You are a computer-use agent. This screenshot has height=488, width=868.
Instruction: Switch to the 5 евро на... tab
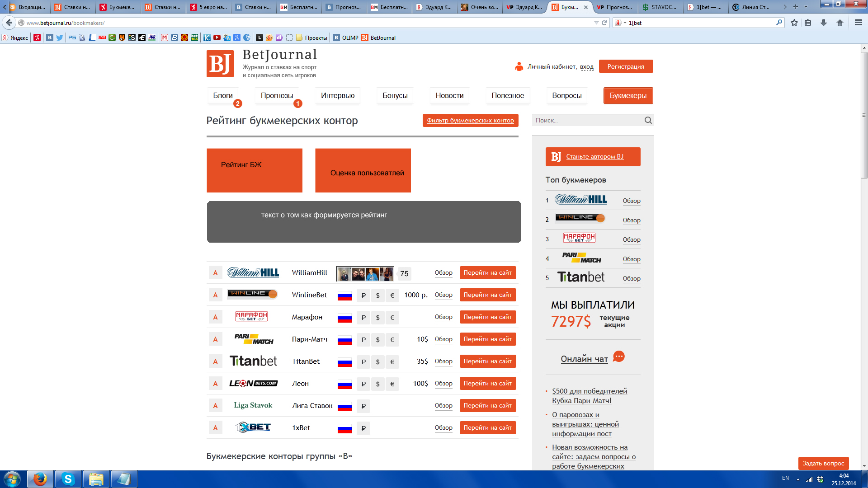pyautogui.click(x=208, y=7)
